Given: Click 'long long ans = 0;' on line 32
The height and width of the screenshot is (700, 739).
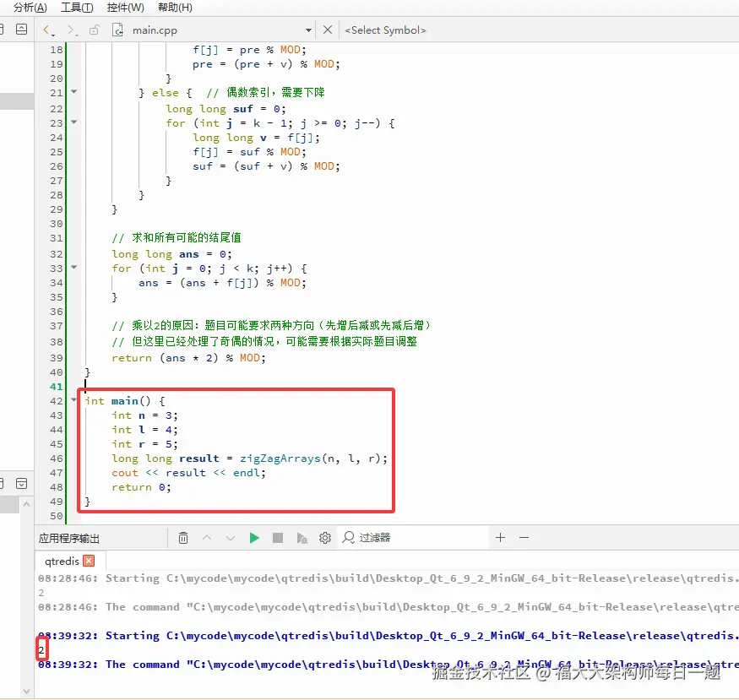Looking at the screenshot, I should 171,254.
